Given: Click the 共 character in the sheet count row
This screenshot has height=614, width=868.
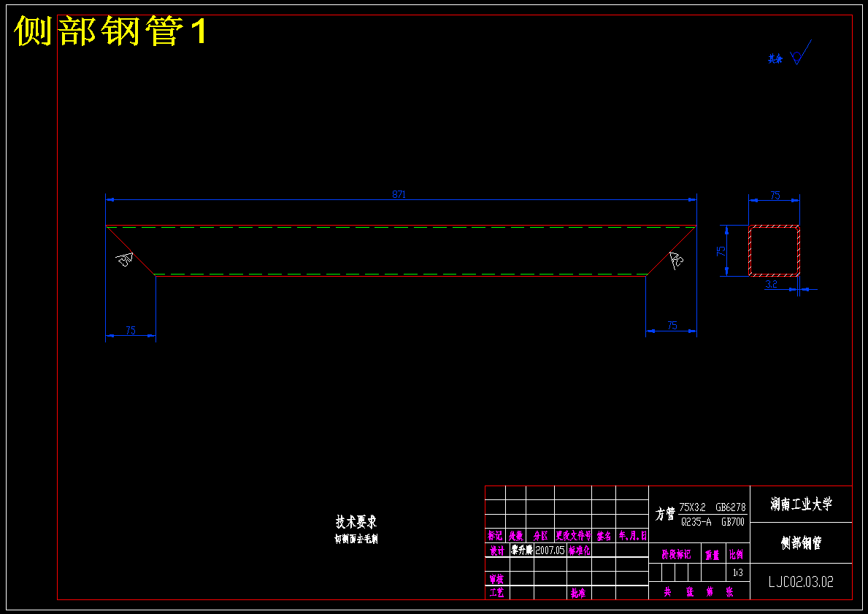Looking at the screenshot, I should [x=668, y=592].
